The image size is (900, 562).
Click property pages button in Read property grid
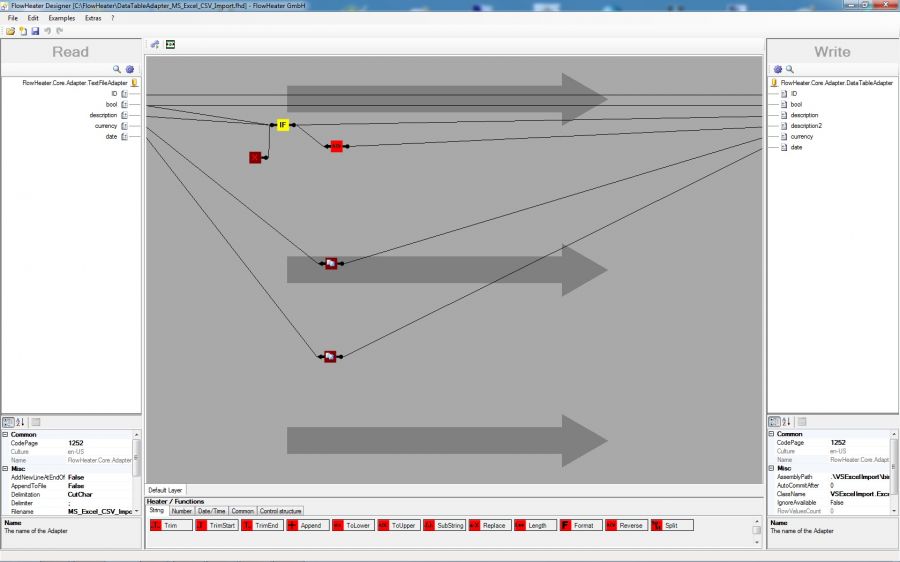(x=36, y=422)
